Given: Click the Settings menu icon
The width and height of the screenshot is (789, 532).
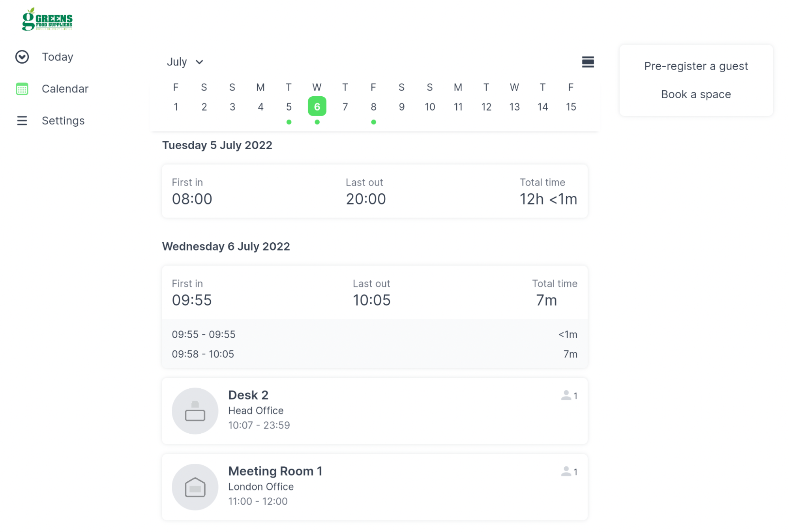Looking at the screenshot, I should click(x=22, y=120).
